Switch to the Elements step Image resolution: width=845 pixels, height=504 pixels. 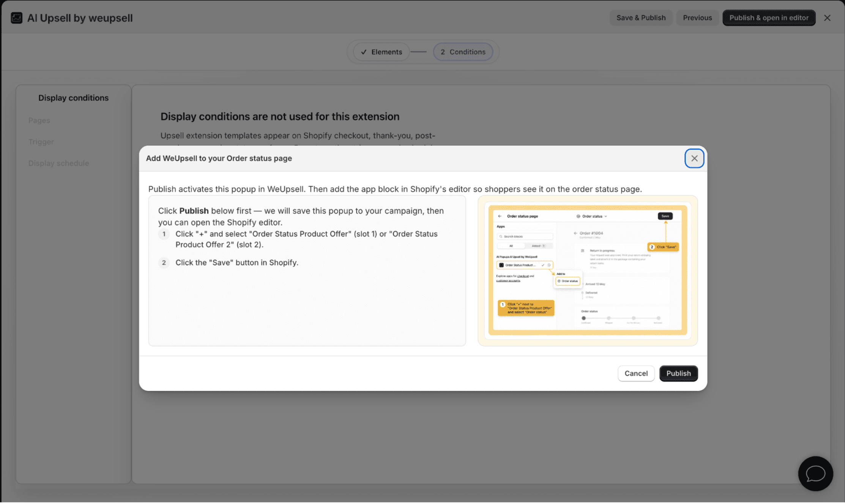pyautogui.click(x=381, y=52)
